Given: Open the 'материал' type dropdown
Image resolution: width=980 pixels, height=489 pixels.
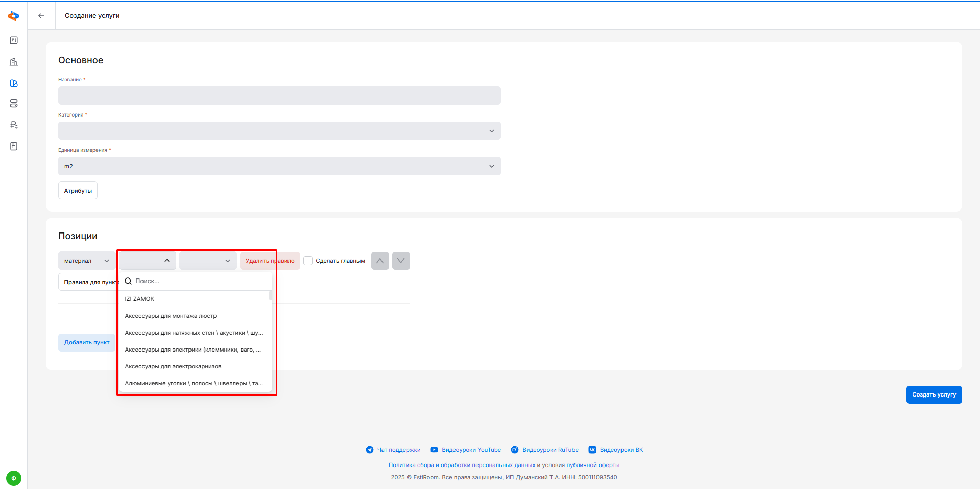Looking at the screenshot, I should 86,261.
